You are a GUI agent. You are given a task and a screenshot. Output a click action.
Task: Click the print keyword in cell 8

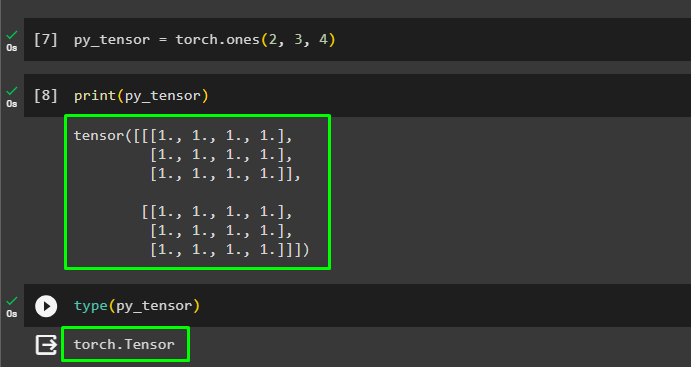(x=95, y=96)
